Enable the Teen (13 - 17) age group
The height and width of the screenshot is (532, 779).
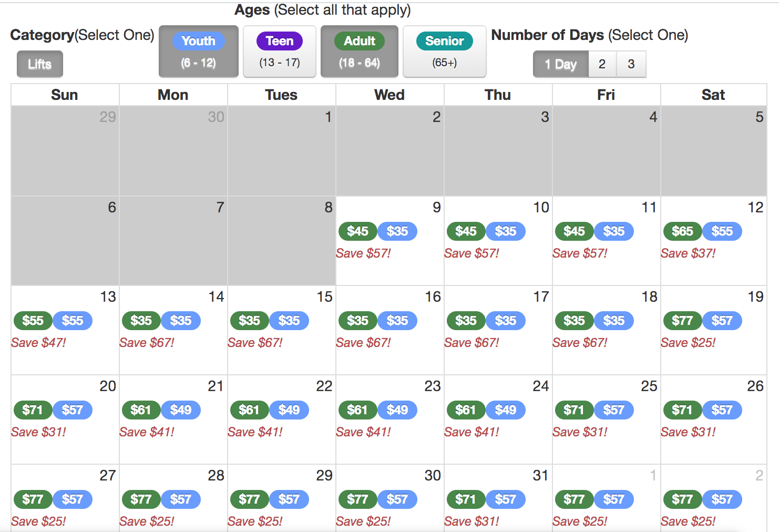coord(279,52)
